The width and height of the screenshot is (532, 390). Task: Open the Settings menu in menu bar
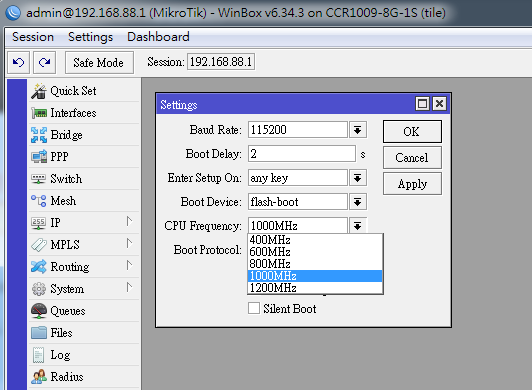(x=90, y=37)
